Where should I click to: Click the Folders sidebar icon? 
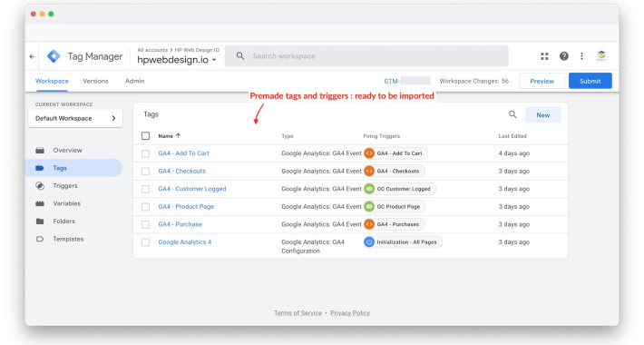(x=40, y=222)
